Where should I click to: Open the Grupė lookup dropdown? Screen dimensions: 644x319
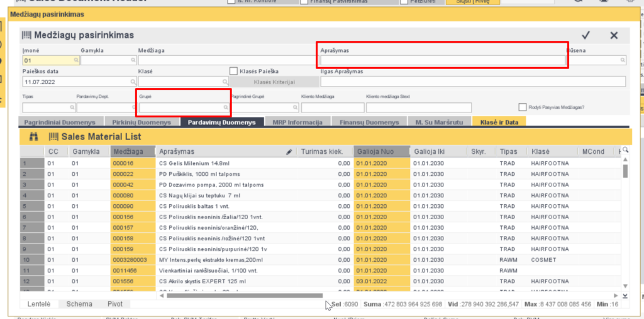coord(225,107)
